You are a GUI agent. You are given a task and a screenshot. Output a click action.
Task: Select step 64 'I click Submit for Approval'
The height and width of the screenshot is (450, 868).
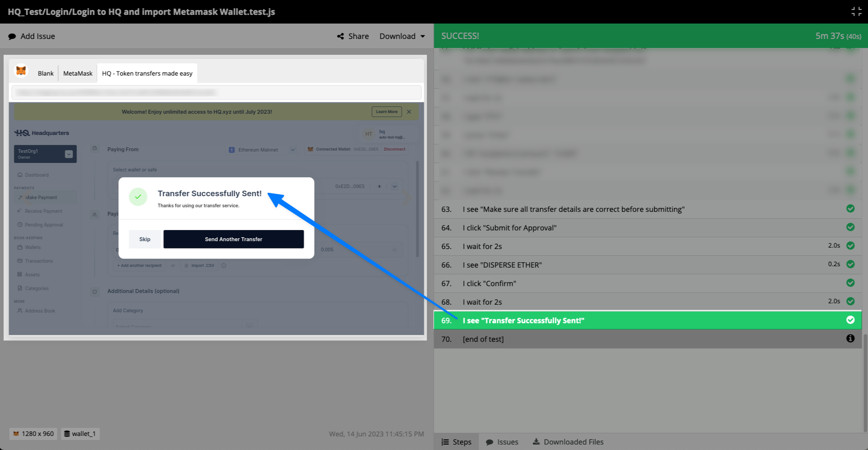point(647,228)
